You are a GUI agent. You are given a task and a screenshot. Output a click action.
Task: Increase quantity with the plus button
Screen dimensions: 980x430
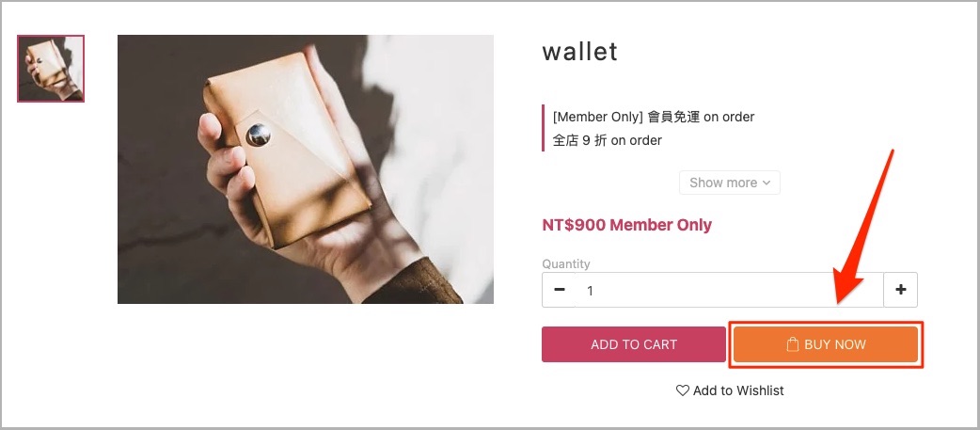(901, 290)
